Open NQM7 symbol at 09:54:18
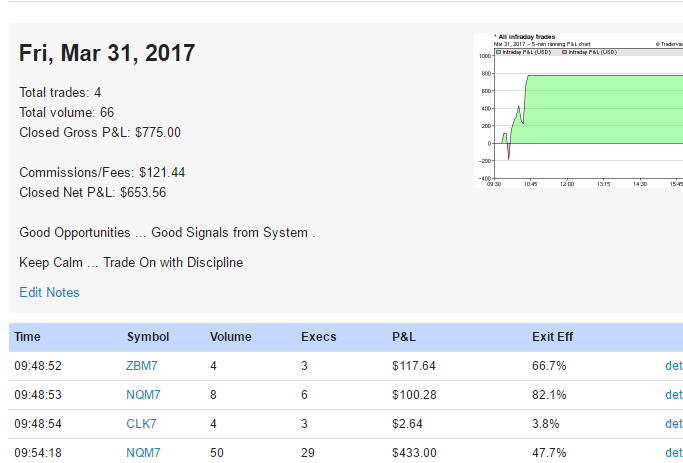This screenshot has width=683, height=463. (143, 453)
